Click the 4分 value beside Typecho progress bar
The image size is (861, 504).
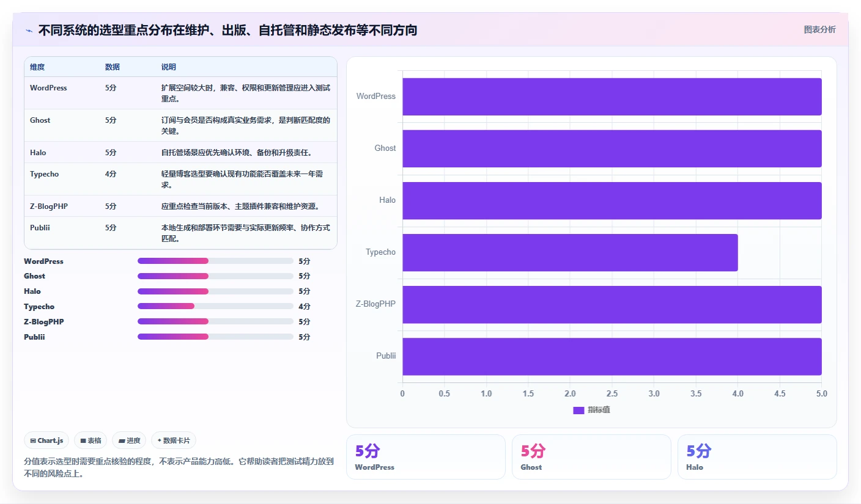(305, 306)
